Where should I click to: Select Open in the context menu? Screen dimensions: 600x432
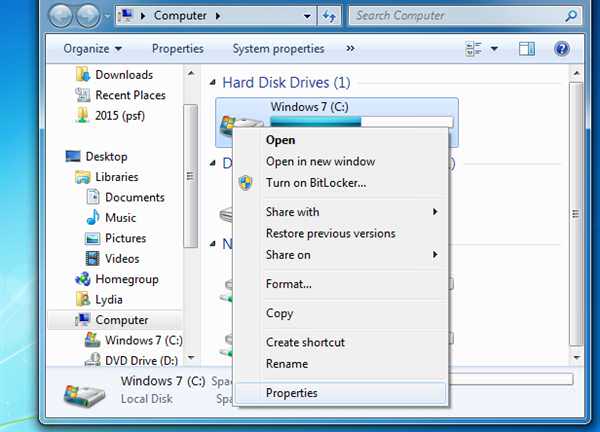(342, 140)
